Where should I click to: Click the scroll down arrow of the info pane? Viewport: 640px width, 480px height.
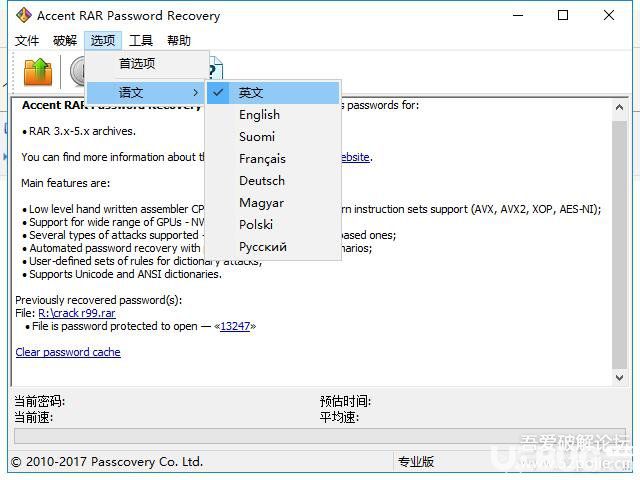click(x=619, y=378)
